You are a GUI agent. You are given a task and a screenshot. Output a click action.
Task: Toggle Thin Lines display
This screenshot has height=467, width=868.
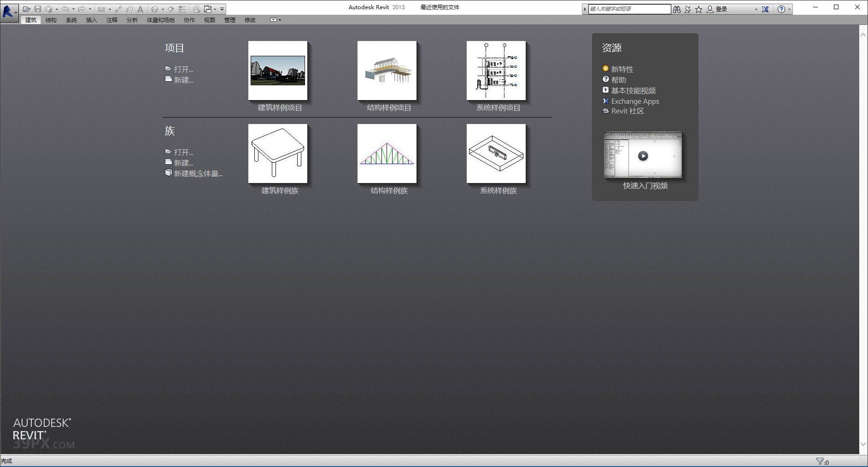[x=182, y=9]
